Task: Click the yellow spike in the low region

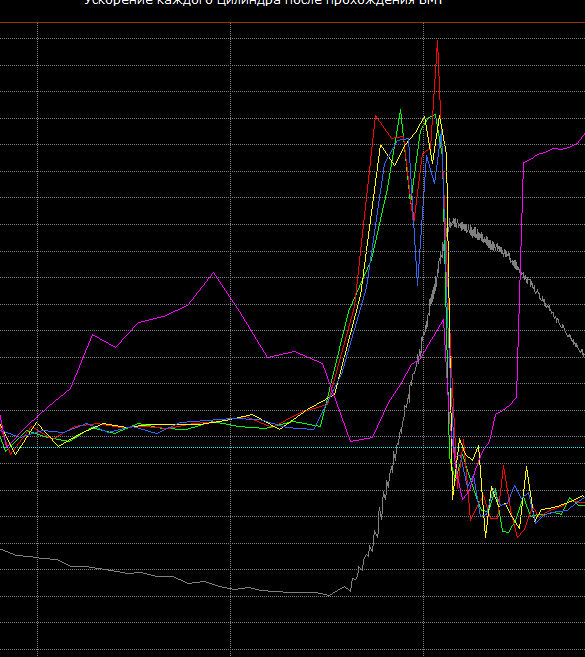Action: [527, 468]
